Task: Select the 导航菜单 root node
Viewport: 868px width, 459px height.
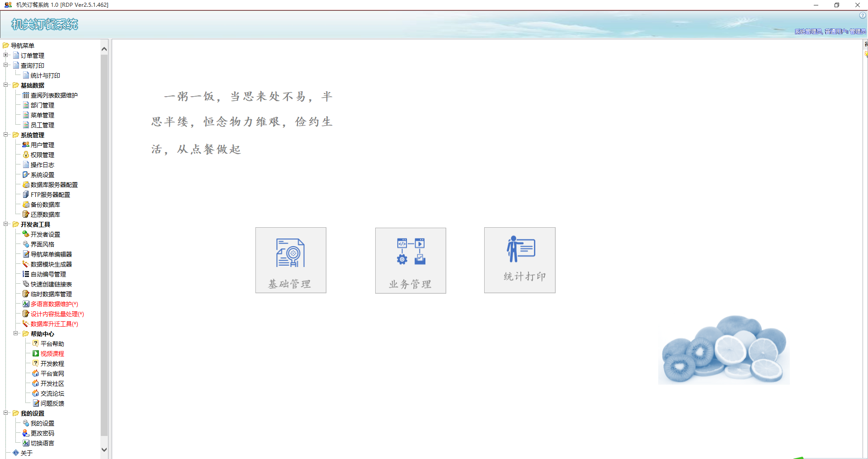Action: click(x=23, y=46)
